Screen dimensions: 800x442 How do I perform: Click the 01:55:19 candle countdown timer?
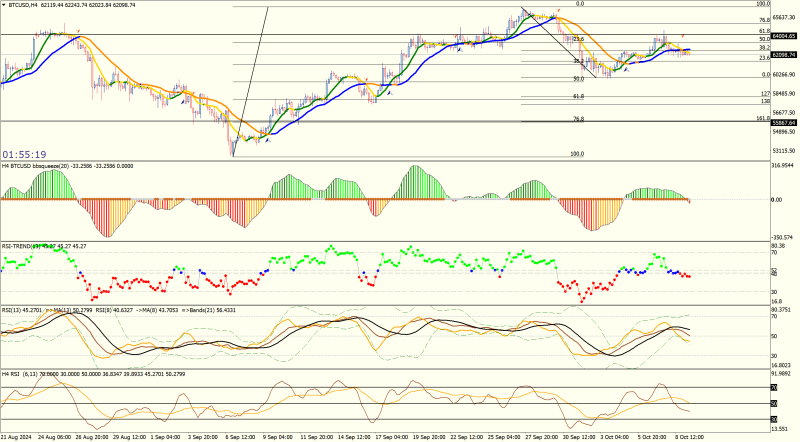coord(24,154)
